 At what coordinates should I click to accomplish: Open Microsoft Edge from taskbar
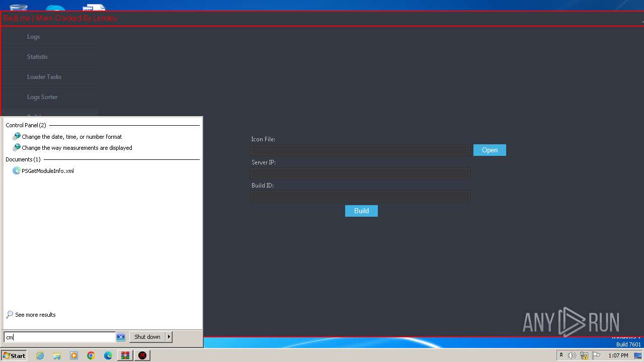[x=108, y=355]
